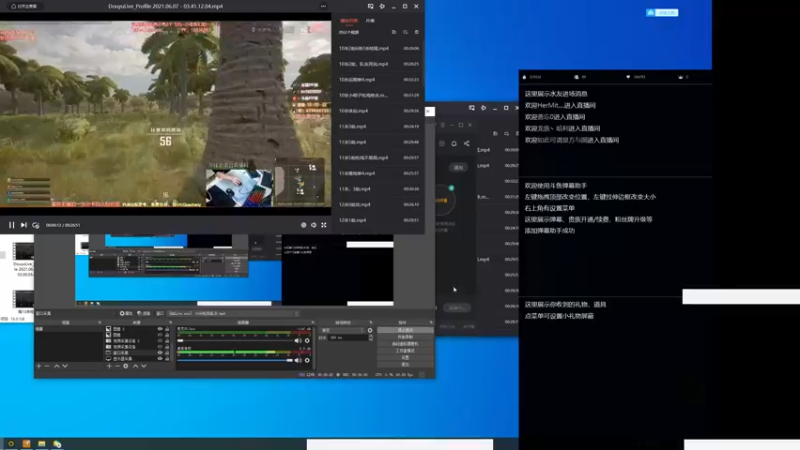
Task: Open 属性 for the selected source
Action: click(126, 314)
